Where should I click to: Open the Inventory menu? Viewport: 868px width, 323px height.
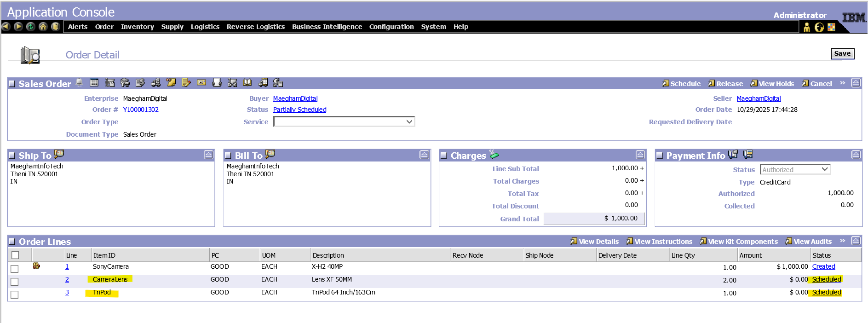coord(137,27)
